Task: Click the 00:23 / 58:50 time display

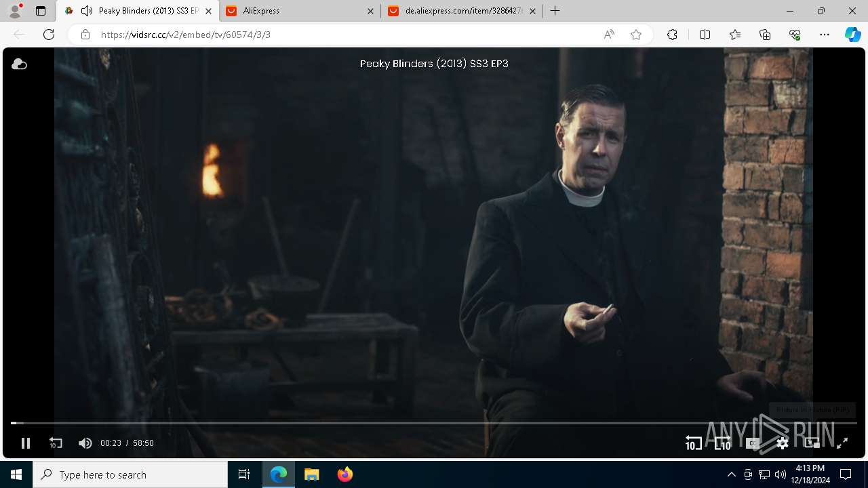Action: click(127, 443)
